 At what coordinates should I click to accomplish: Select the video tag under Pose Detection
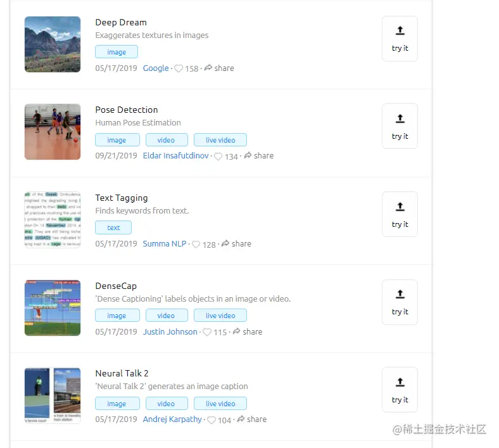(x=167, y=140)
